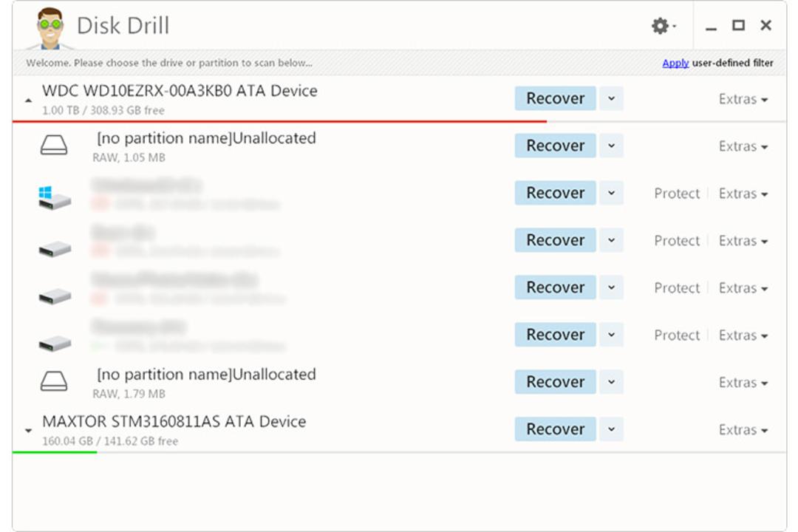Expand the MAXTOR STM3160811AS device tree
The width and height of the screenshot is (798, 532).
[x=29, y=431]
